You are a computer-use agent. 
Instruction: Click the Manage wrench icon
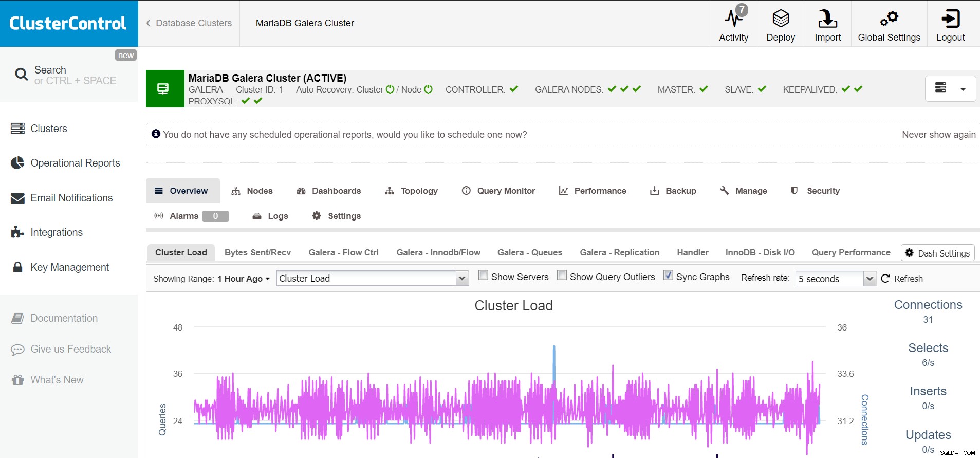pos(725,191)
